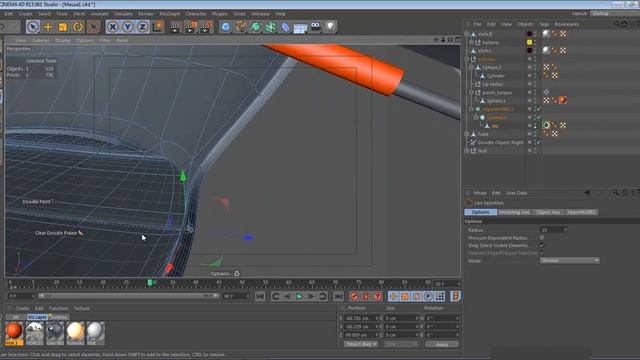The image size is (640, 360).
Task: Add a light object icon
Action: (x=330, y=27)
